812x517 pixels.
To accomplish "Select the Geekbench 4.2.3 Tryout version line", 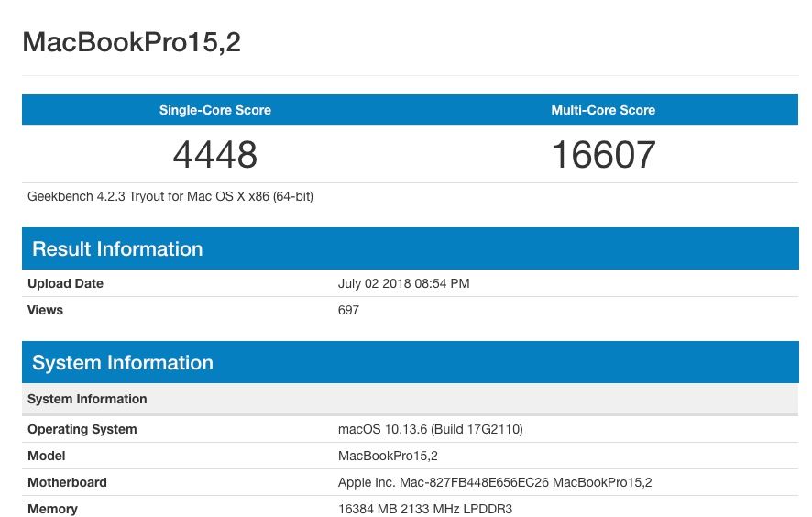I will point(170,196).
